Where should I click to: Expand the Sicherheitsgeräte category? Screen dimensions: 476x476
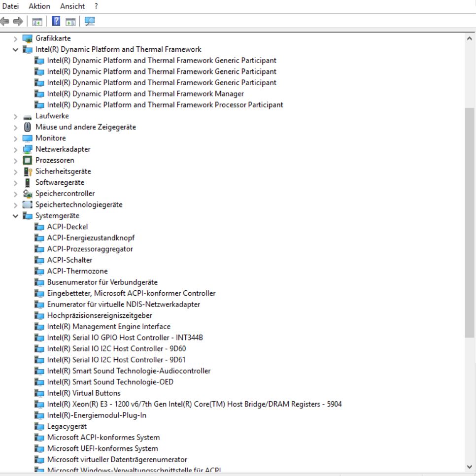point(15,172)
